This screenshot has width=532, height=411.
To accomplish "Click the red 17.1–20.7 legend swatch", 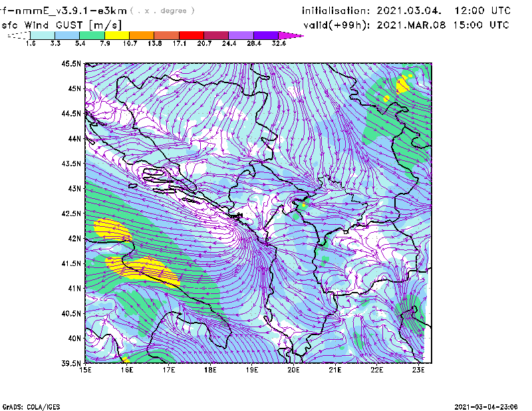I will point(192,35).
